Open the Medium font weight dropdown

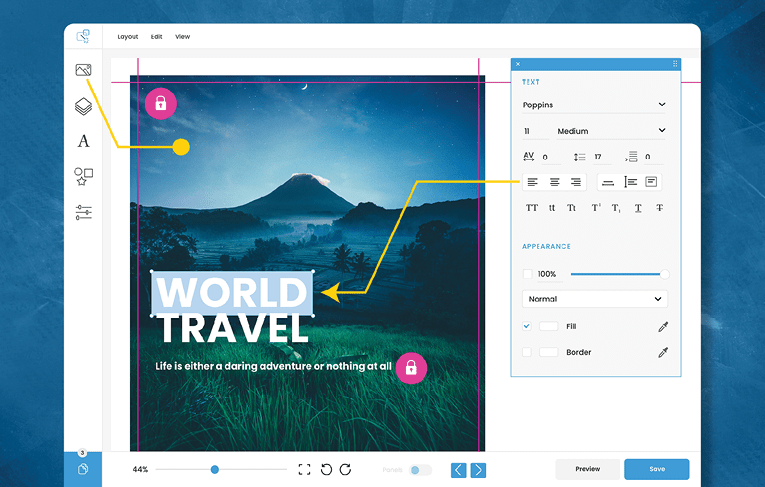(x=609, y=131)
